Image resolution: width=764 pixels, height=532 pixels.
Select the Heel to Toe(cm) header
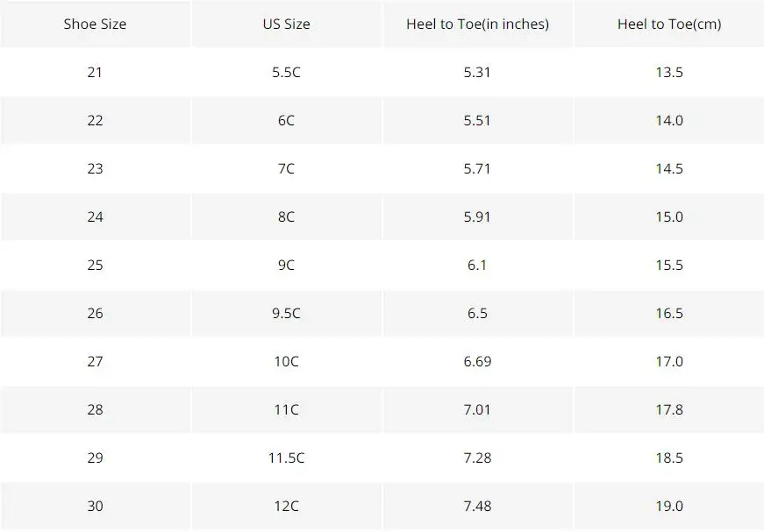click(669, 24)
